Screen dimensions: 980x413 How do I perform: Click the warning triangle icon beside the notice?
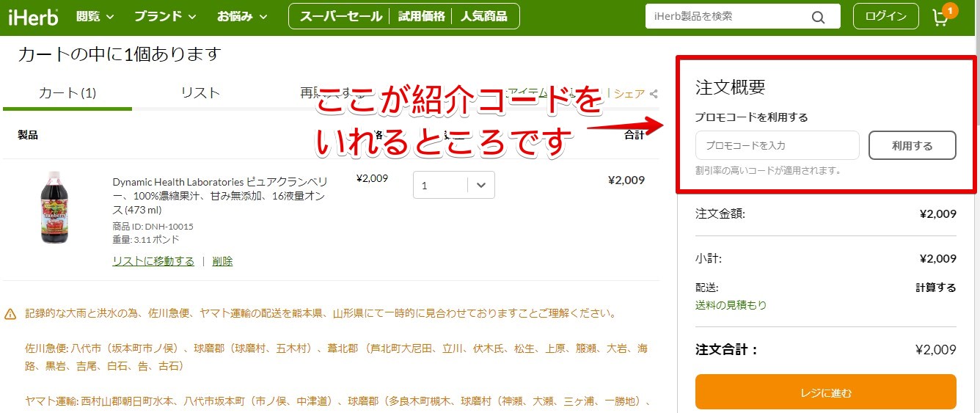click(10, 314)
